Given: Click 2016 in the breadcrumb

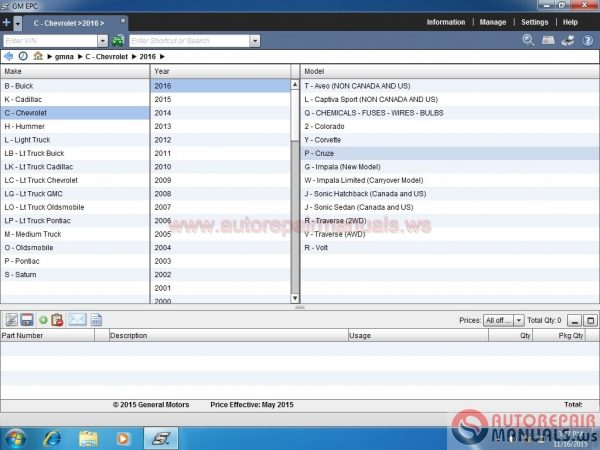Looking at the screenshot, I should pos(147,57).
